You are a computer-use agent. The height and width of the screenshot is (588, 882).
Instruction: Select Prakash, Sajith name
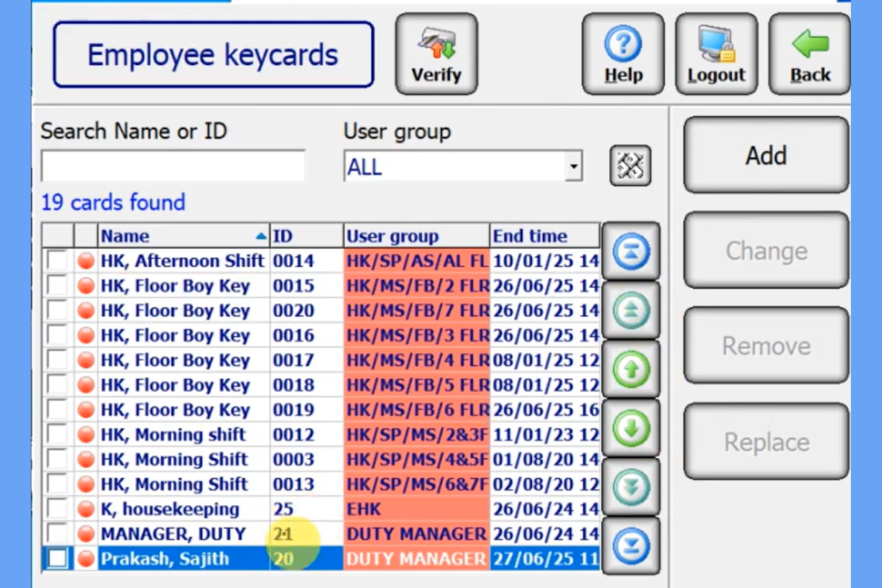(164, 559)
